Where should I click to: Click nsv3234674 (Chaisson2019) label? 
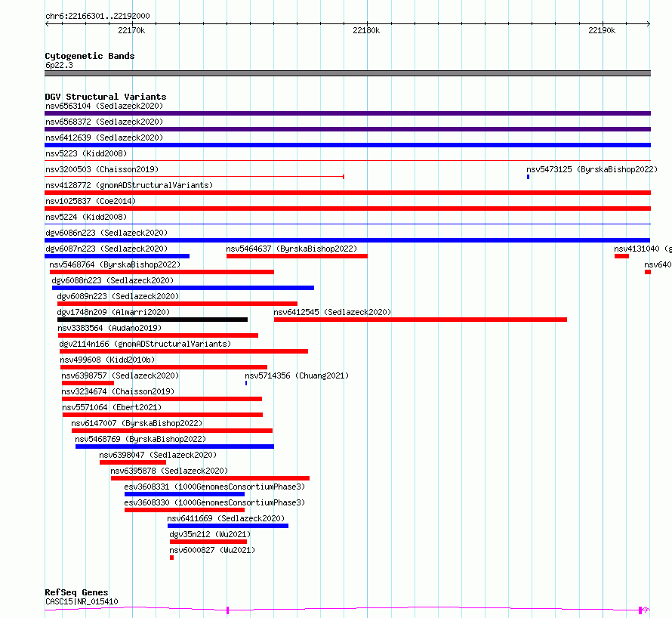[x=118, y=391]
